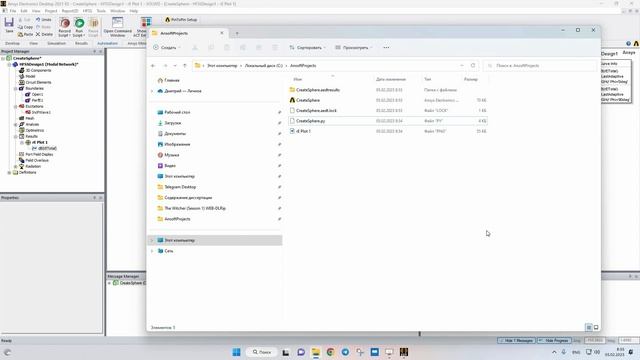Viewport: 640px width, 360px height.
Task: Open Telegram from the taskbar
Action: (x=345, y=352)
